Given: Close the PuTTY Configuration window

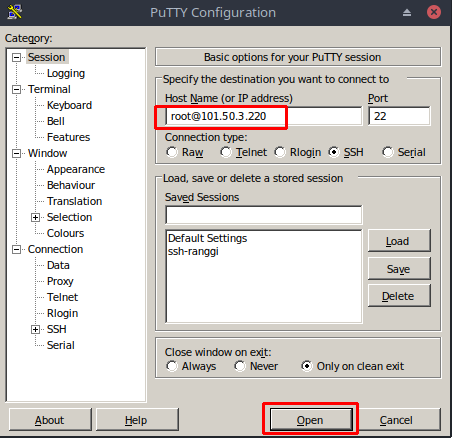Looking at the screenshot, I should pyautogui.click(x=434, y=12).
